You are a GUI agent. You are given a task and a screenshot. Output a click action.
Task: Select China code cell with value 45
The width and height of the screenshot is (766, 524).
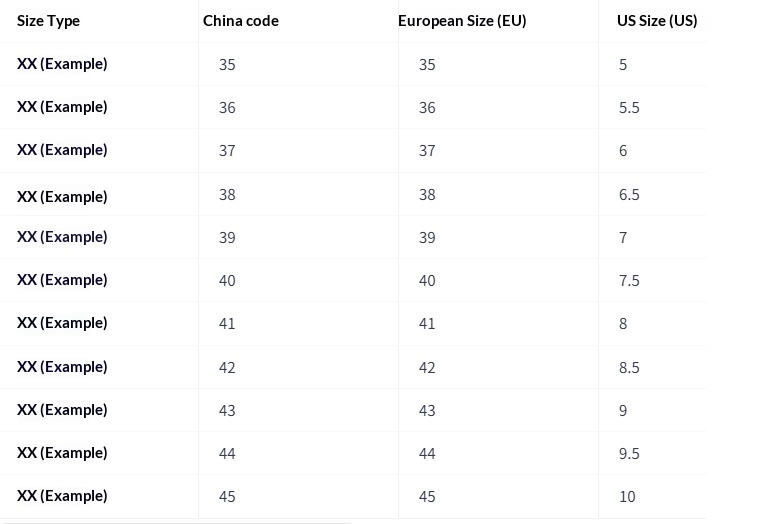click(227, 497)
